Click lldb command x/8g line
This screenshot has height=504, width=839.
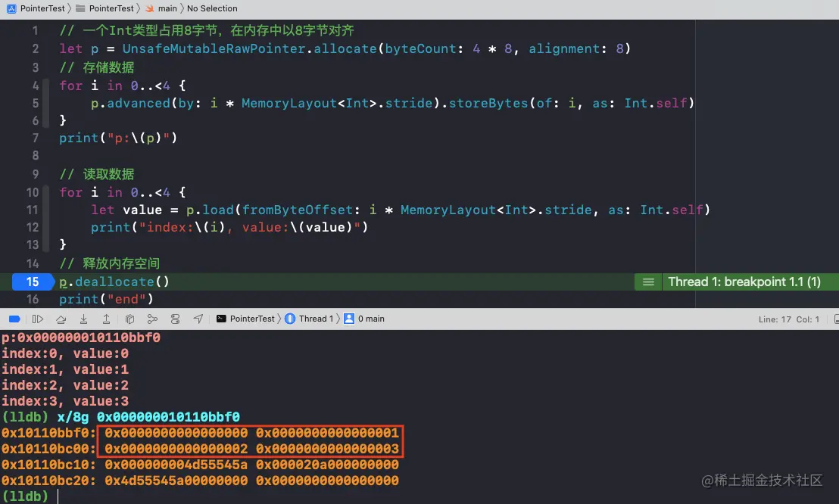[121, 417]
